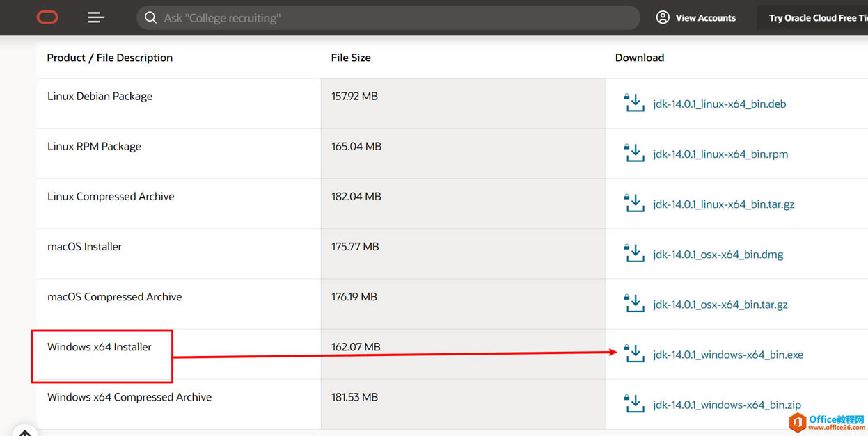Screen dimensions: 868x436
Task: Click the Download column header
Action: [640, 58]
